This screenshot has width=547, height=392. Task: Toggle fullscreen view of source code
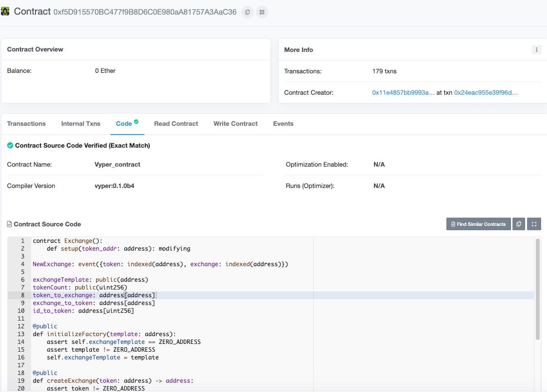pyautogui.click(x=534, y=224)
